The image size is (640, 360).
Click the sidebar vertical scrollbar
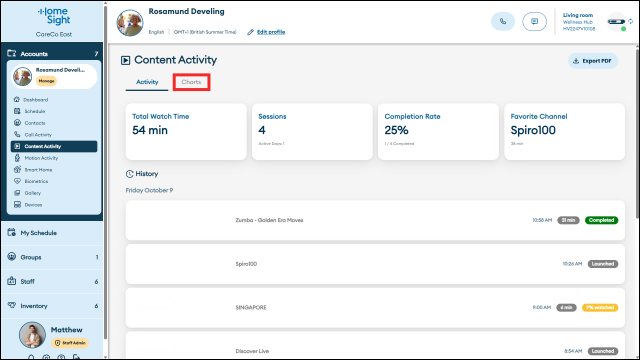(106, 171)
